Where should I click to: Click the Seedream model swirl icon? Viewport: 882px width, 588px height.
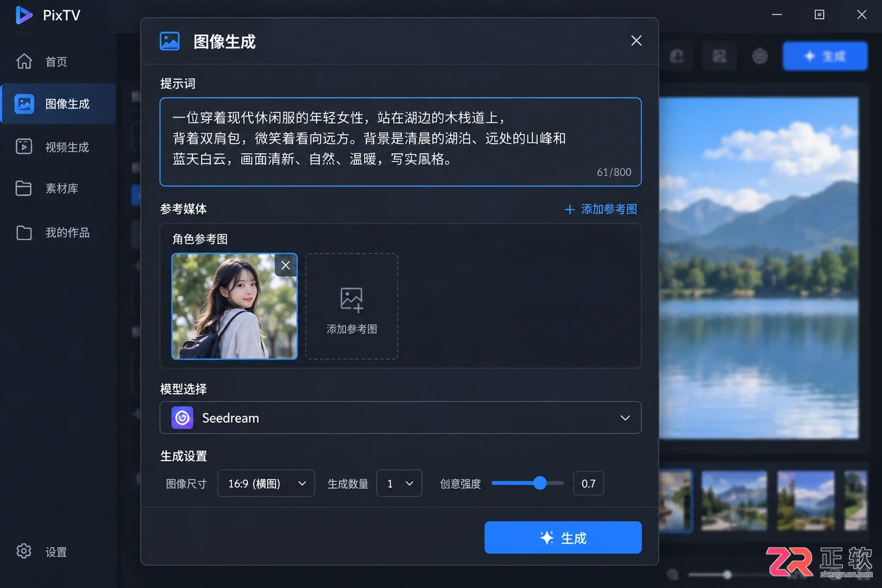pos(182,418)
